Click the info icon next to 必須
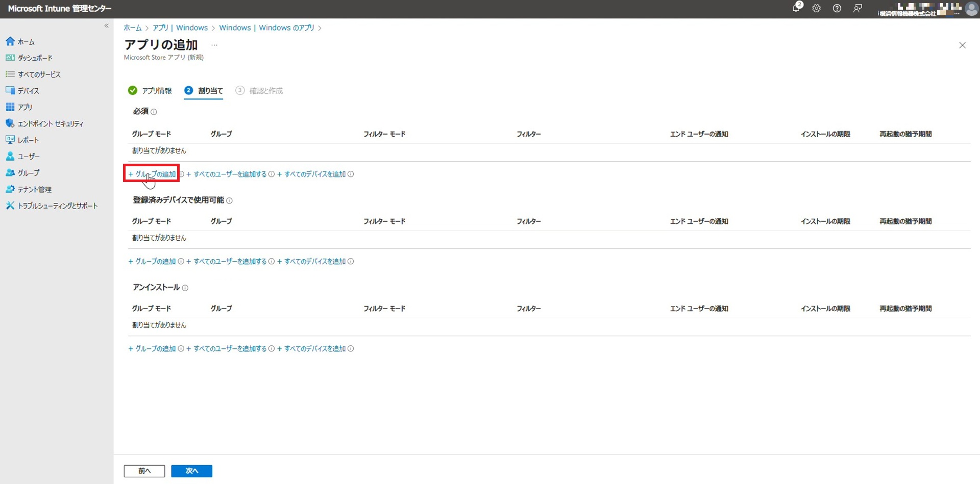Viewport: 980px width, 484px height. pyautogui.click(x=154, y=112)
